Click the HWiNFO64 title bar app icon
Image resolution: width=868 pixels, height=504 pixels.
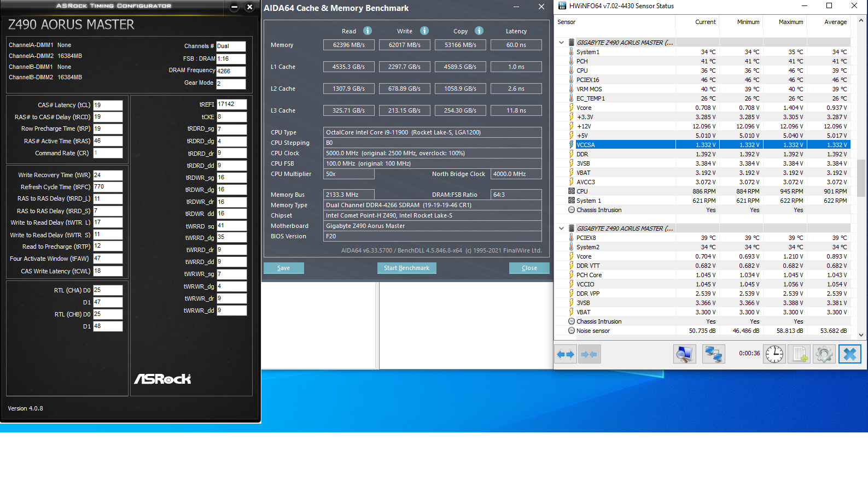562,6
